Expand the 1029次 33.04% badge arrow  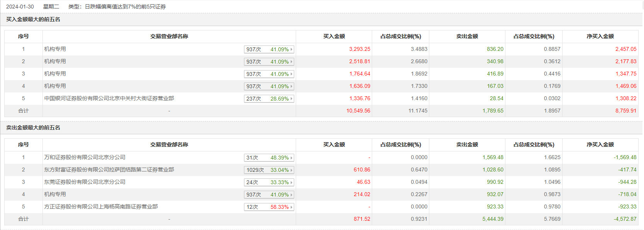(x=291, y=170)
